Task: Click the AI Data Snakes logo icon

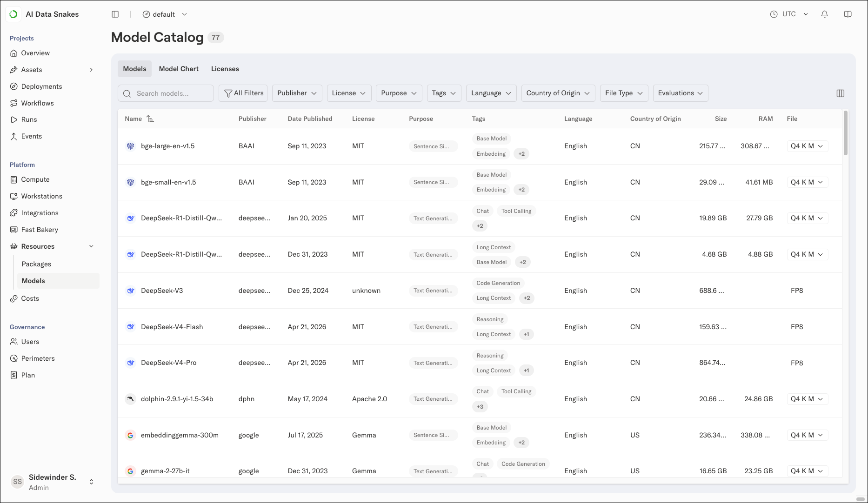Action: pyautogui.click(x=13, y=14)
